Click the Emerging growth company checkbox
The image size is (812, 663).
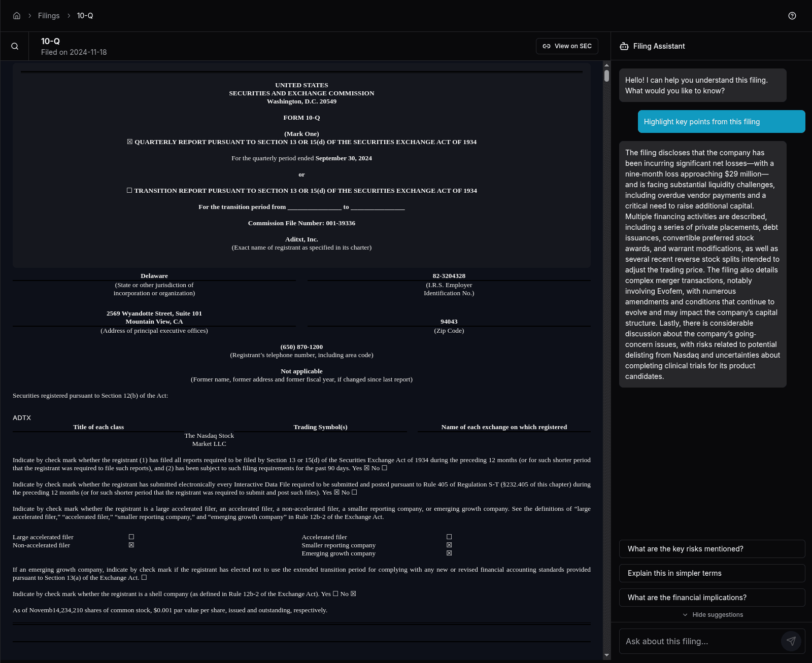(449, 553)
